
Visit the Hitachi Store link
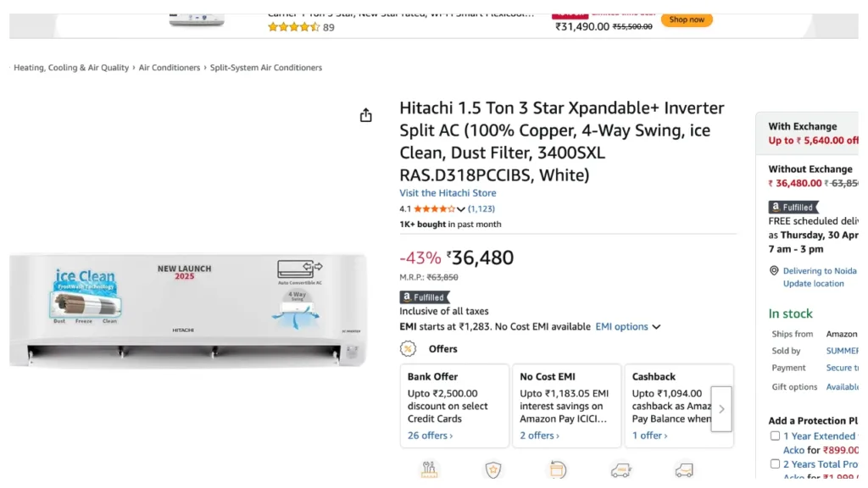(x=448, y=193)
